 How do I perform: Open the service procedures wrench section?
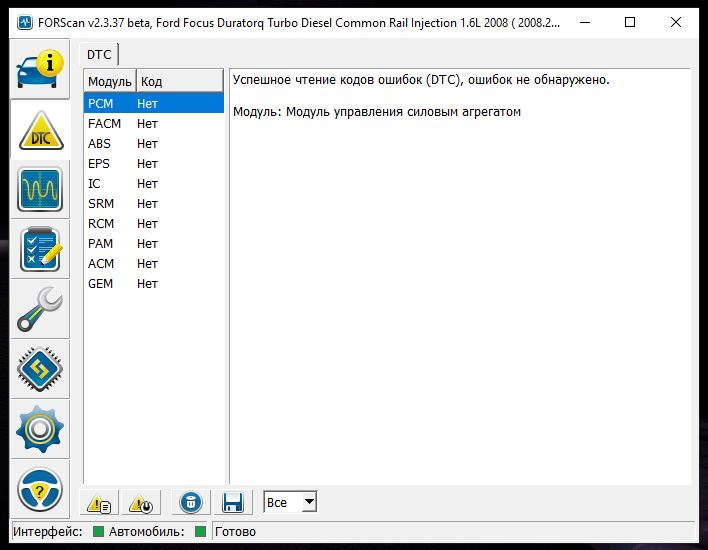[40, 309]
